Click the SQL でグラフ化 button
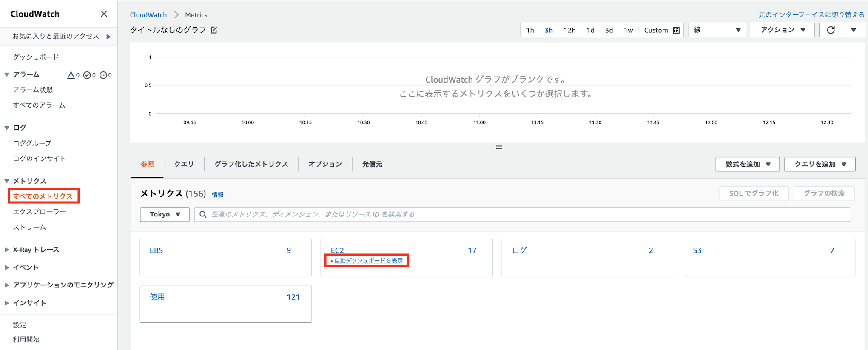This screenshot has height=350, width=868. pyautogui.click(x=754, y=193)
